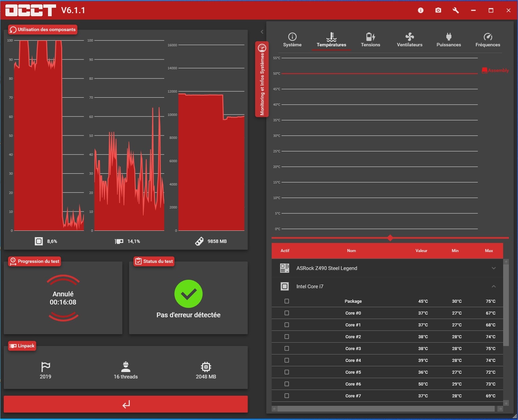Tick the Core #0 checkbox
This screenshot has width=518, height=420.
[x=287, y=313]
